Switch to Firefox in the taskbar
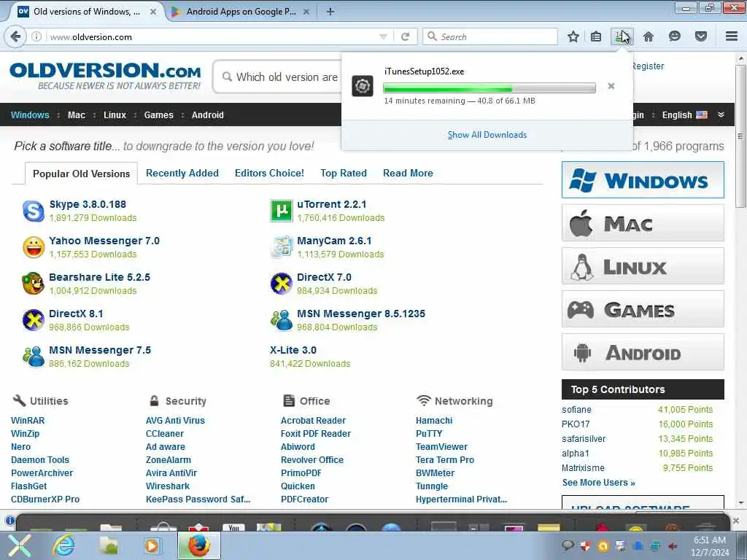 [x=199, y=545]
